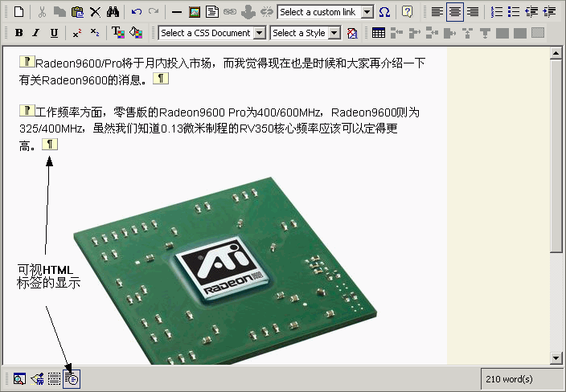Insert an image into the page
This screenshot has width=566, height=392.
click(195, 12)
